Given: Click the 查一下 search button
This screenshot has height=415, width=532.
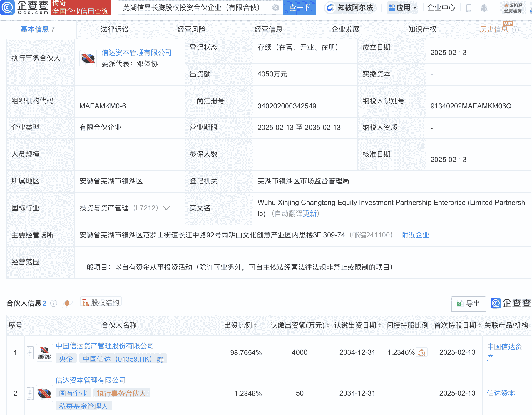Looking at the screenshot, I should [x=300, y=8].
